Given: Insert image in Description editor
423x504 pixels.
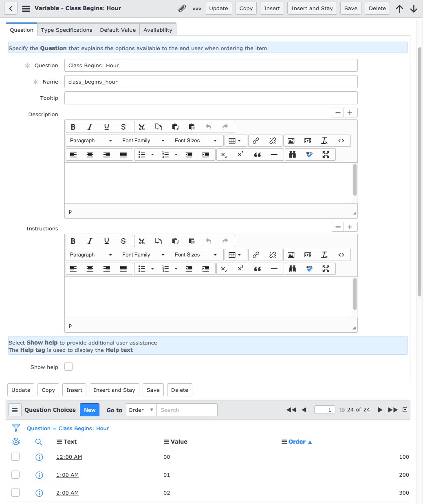Looking at the screenshot, I should coord(291,141).
